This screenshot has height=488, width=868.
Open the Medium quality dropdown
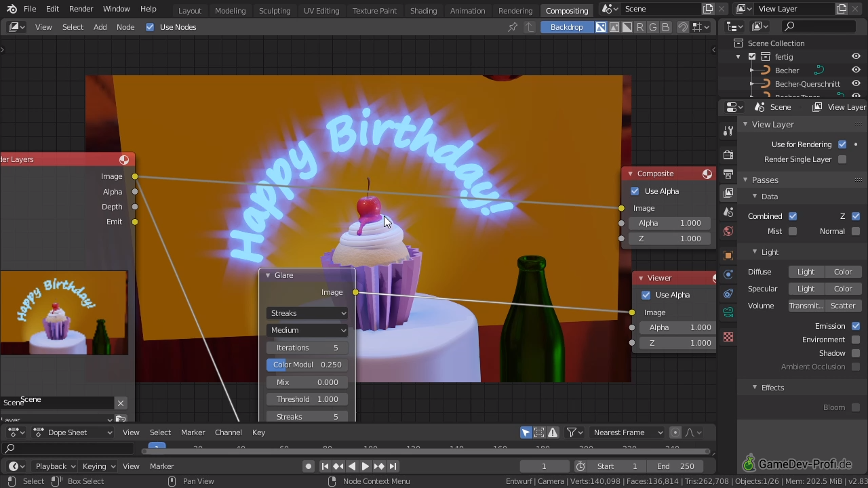pos(307,330)
